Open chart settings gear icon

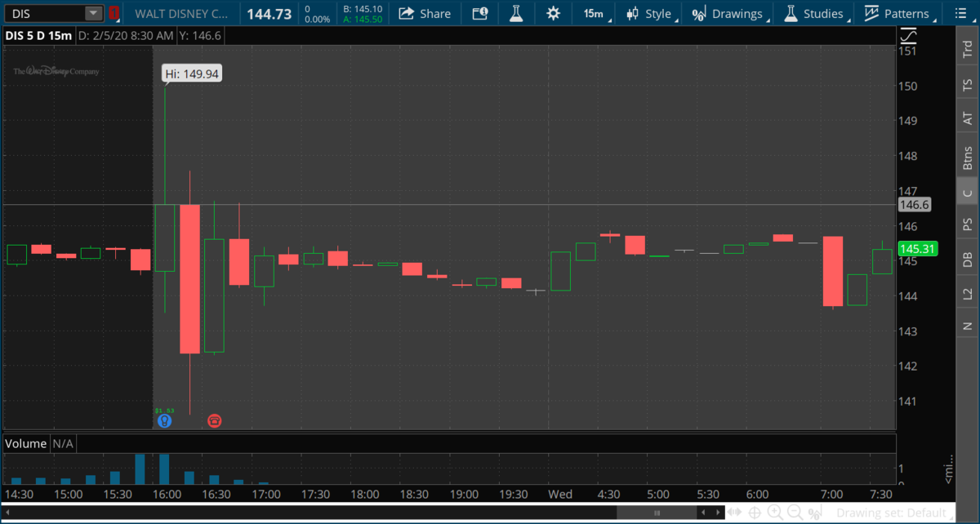pyautogui.click(x=554, y=14)
